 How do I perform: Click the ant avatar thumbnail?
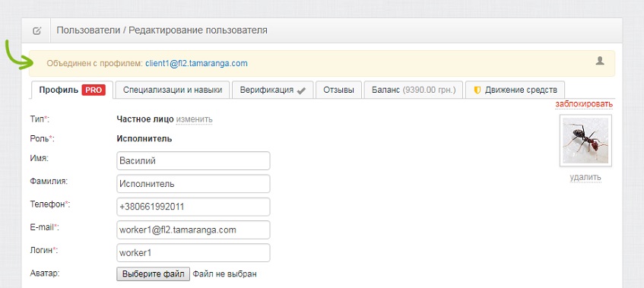coord(585,141)
